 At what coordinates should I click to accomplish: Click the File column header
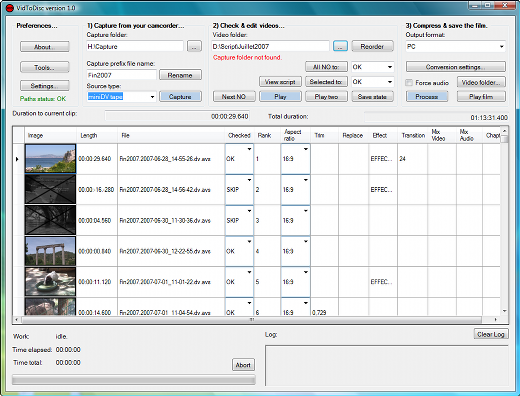(171, 135)
